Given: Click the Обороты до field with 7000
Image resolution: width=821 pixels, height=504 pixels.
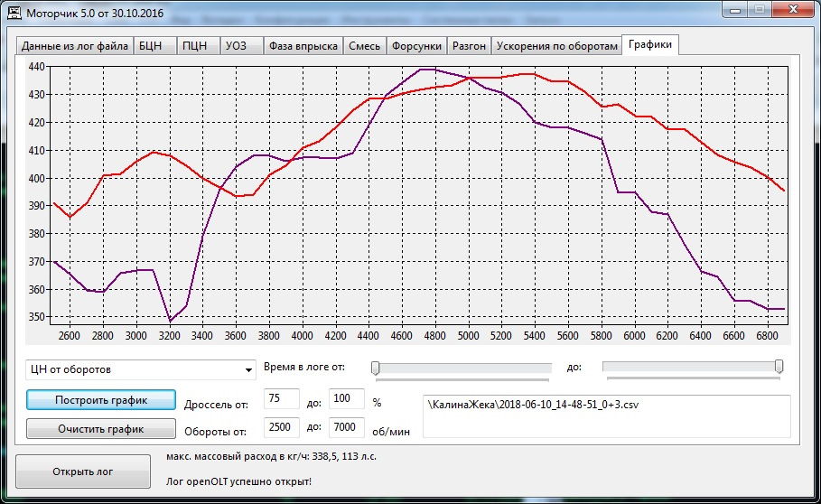Looking at the screenshot, I should [x=346, y=427].
